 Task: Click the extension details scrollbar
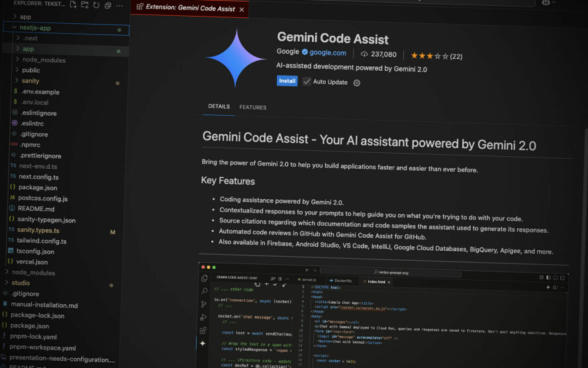pyautogui.click(x=585, y=248)
